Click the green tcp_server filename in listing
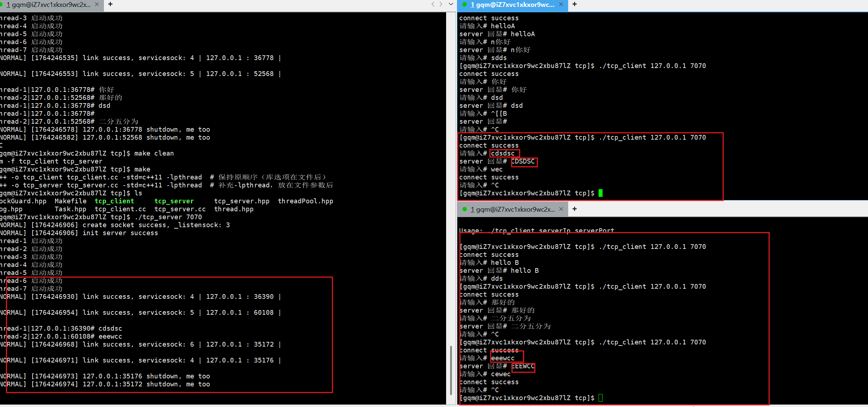 click(174, 201)
